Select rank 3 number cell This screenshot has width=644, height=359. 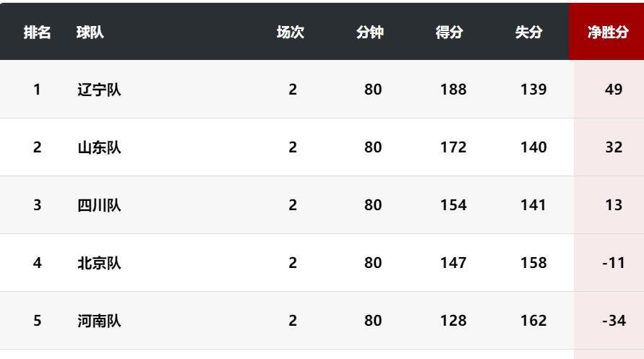click(x=38, y=205)
